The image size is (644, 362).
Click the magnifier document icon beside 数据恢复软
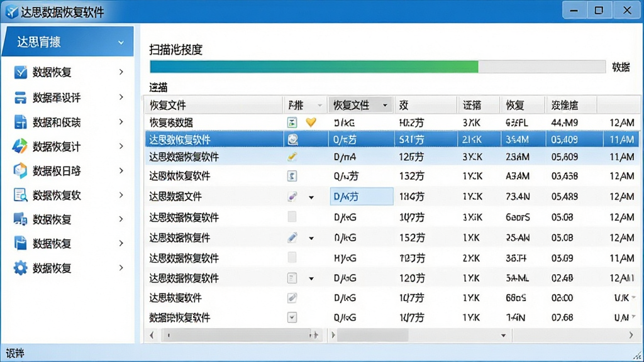(x=20, y=195)
